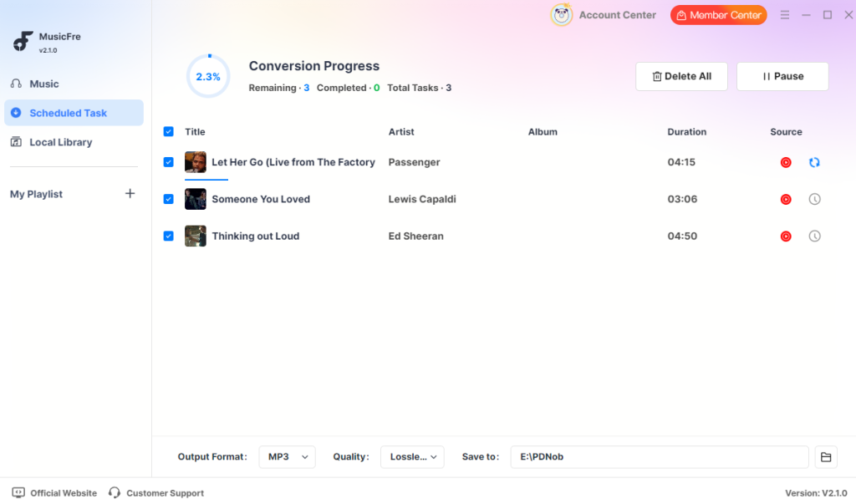Click the My Playlist heading
856x504 pixels.
[36, 194]
